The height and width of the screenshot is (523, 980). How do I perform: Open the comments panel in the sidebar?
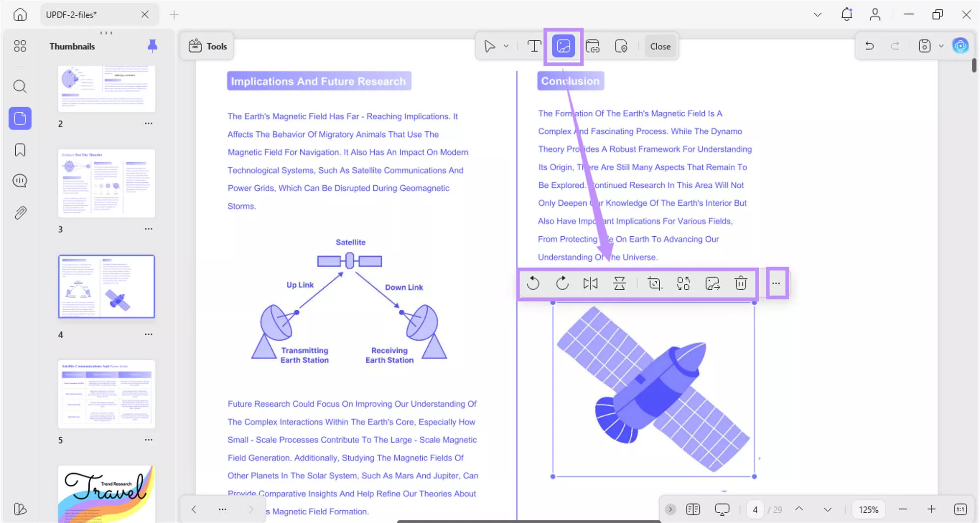click(x=20, y=180)
